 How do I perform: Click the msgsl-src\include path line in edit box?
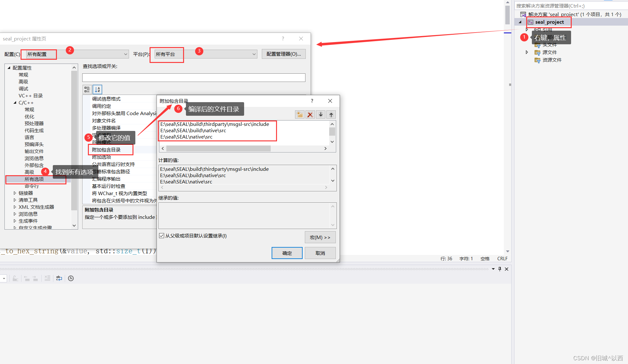click(214, 124)
